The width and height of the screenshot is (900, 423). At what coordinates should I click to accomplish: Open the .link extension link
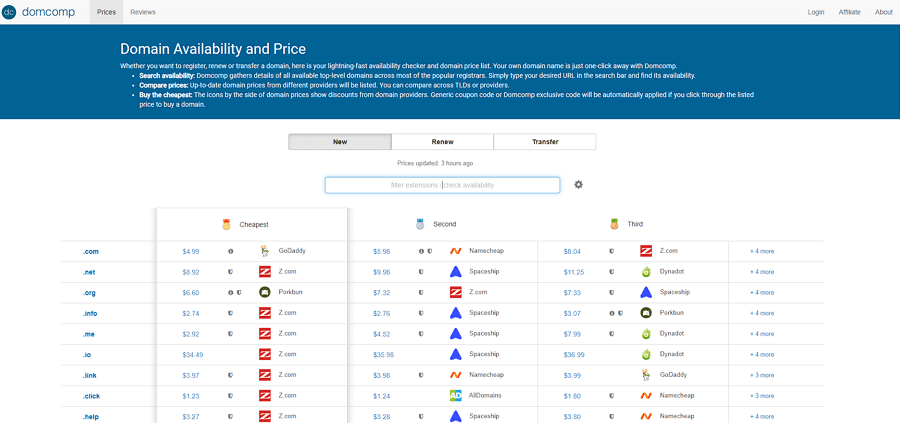(x=88, y=375)
